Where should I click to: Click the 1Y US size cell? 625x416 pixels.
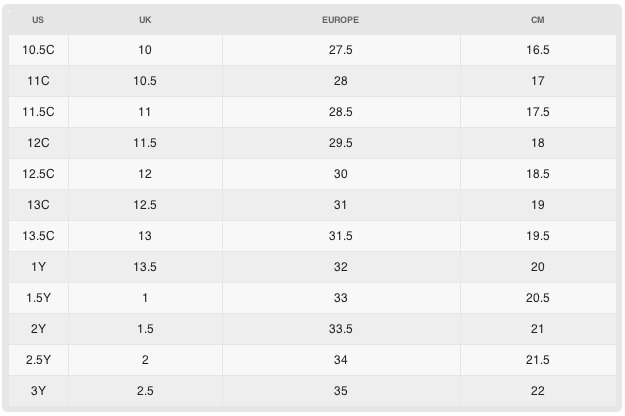tap(38, 267)
